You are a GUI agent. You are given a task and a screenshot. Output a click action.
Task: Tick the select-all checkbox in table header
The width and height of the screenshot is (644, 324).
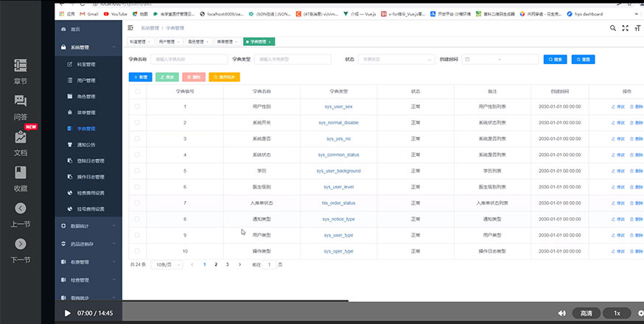137,91
